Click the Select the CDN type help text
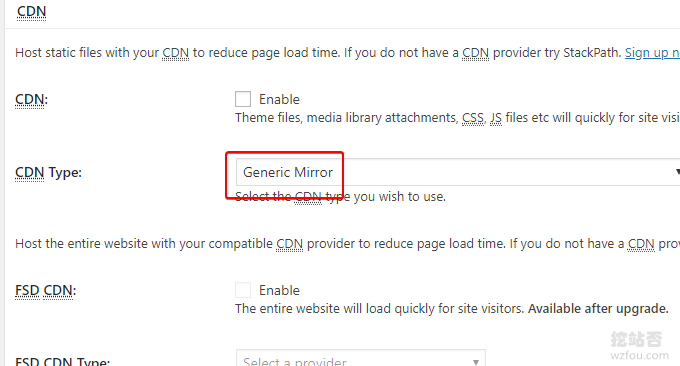This screenshot has width=680, height=366. [340, 196]
